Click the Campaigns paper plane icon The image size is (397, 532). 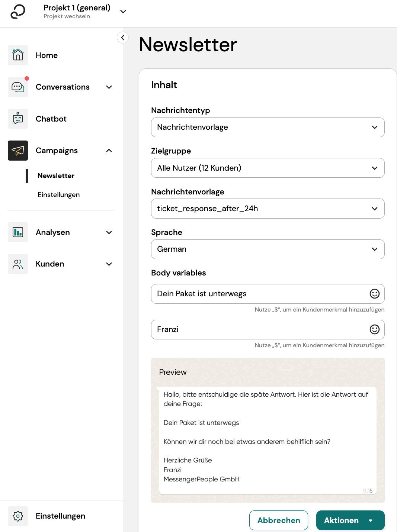coord(17,151)
